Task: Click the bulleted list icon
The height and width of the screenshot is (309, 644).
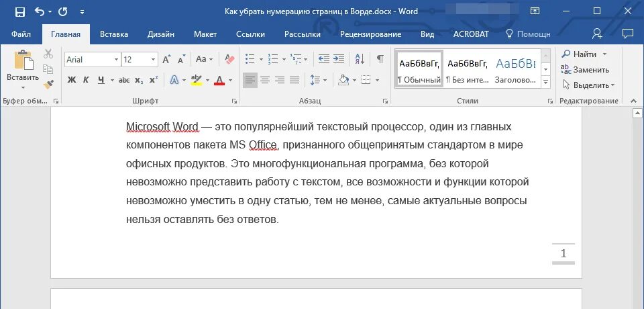Action: point(250,59)
